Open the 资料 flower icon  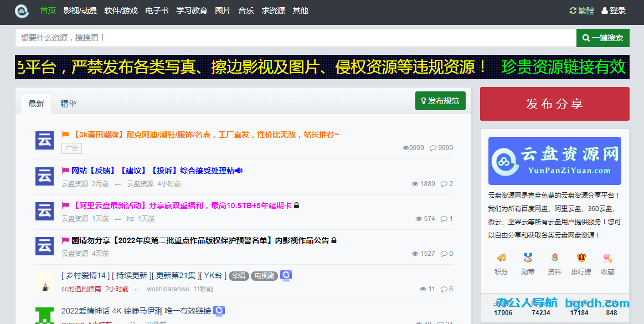click(x=554, y=258)
